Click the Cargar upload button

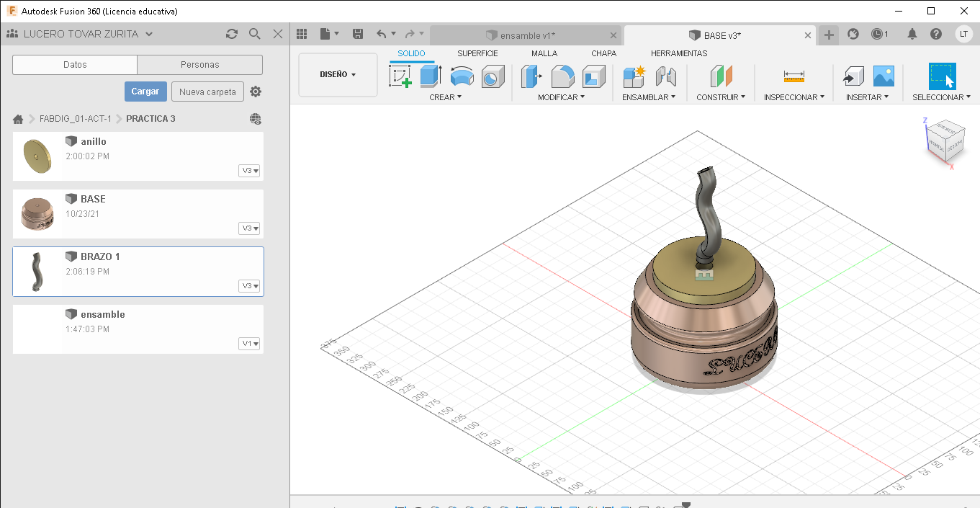click(x=145, y=92)
